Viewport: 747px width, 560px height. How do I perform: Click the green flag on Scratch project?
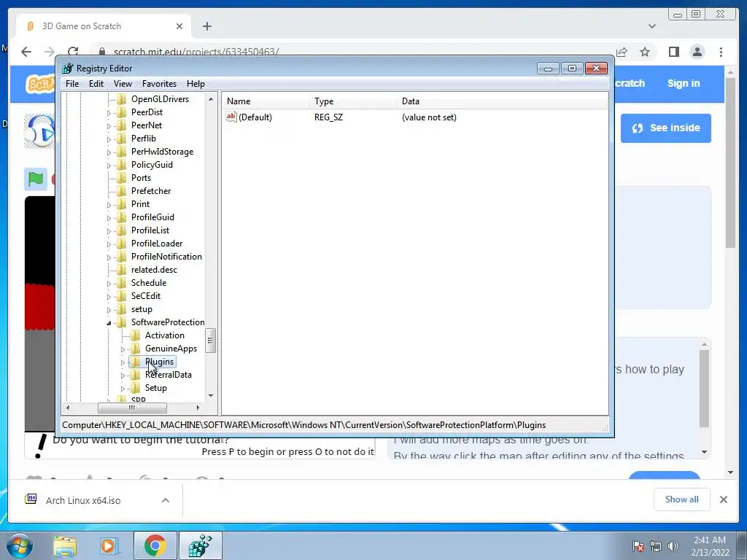36,179
